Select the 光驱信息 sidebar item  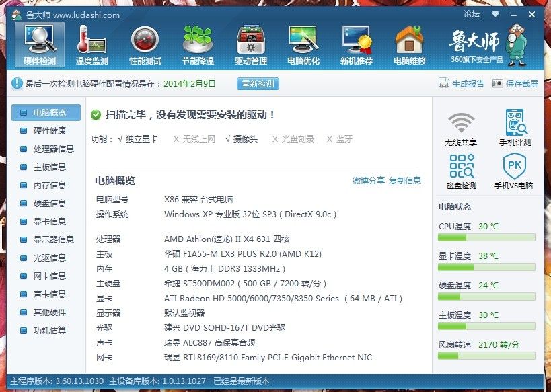coord(46,258)
